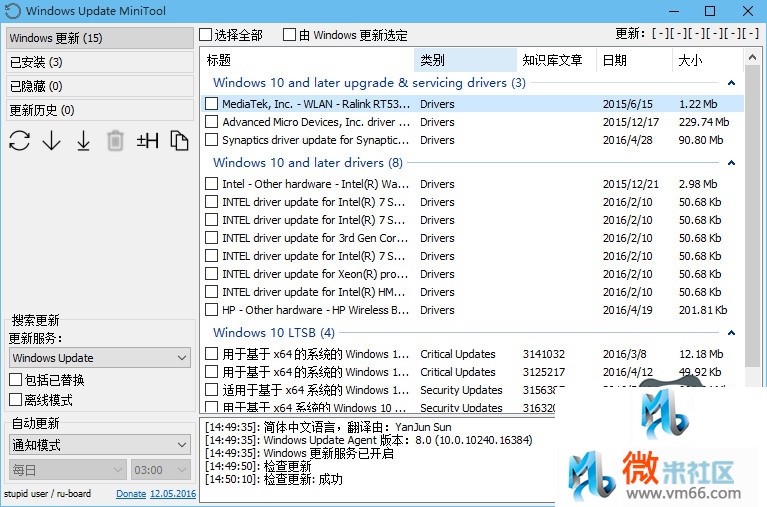Open the 12.05.2016 version link

(173, 494)
